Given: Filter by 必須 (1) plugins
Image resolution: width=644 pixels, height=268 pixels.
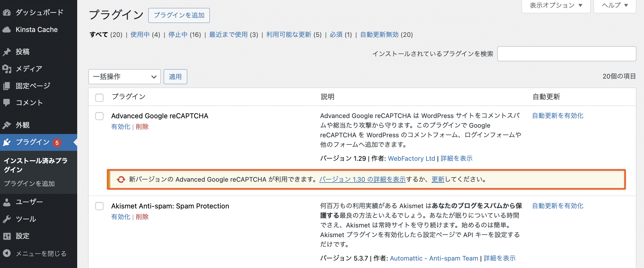Looking at the screenshot, I should (x=341, y=35).
